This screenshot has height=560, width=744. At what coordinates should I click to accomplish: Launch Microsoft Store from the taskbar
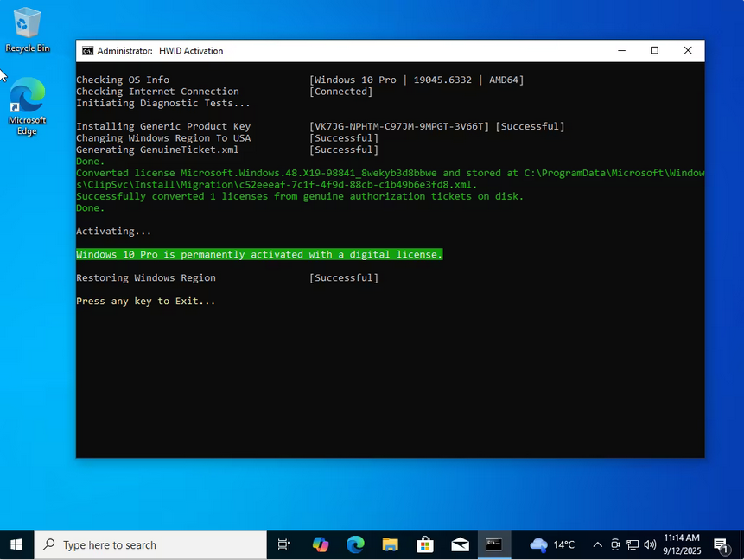[424, 544]
